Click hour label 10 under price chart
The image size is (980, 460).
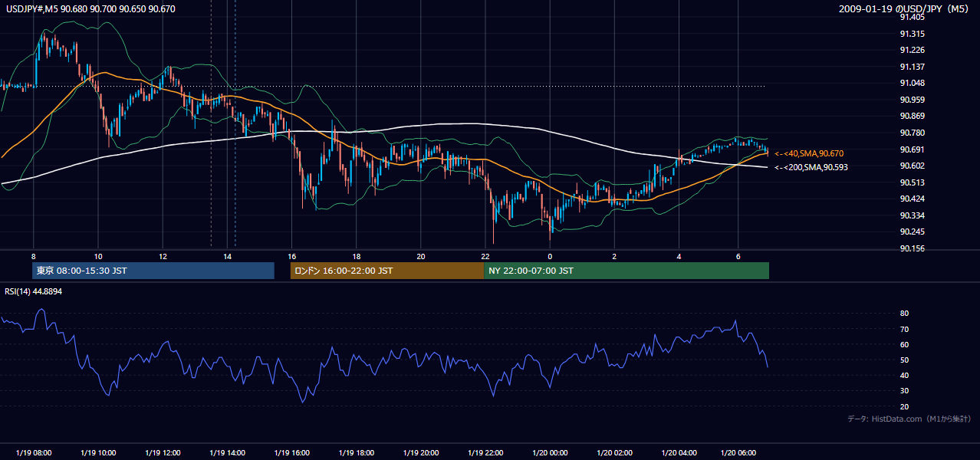(x=98, y=256)
